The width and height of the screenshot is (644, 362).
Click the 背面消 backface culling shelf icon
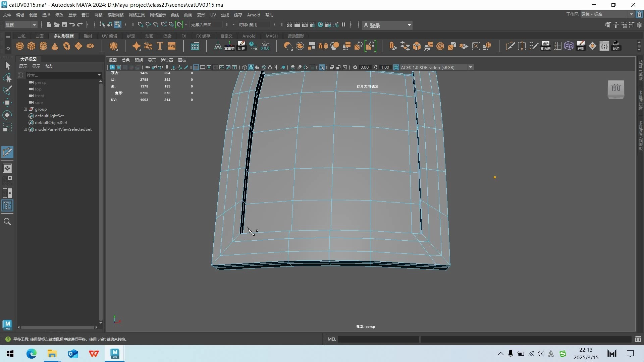pyautogui.click(x=546, y=46)
